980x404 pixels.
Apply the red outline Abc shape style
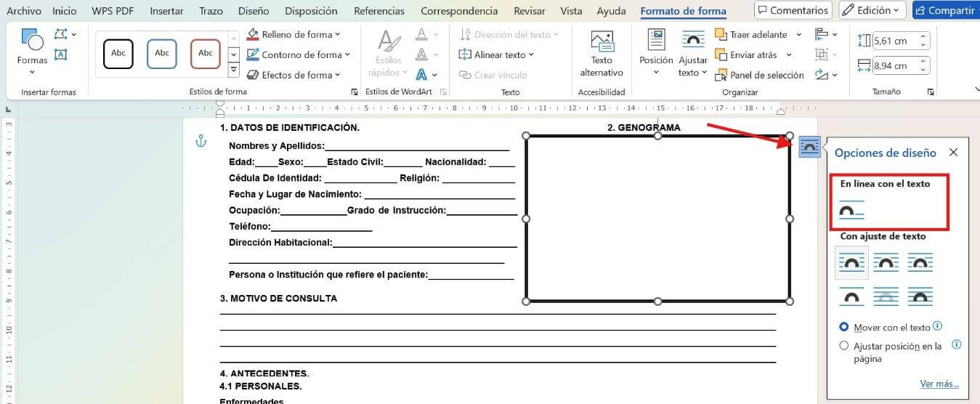pyautogui.click(x=206, y=53)
